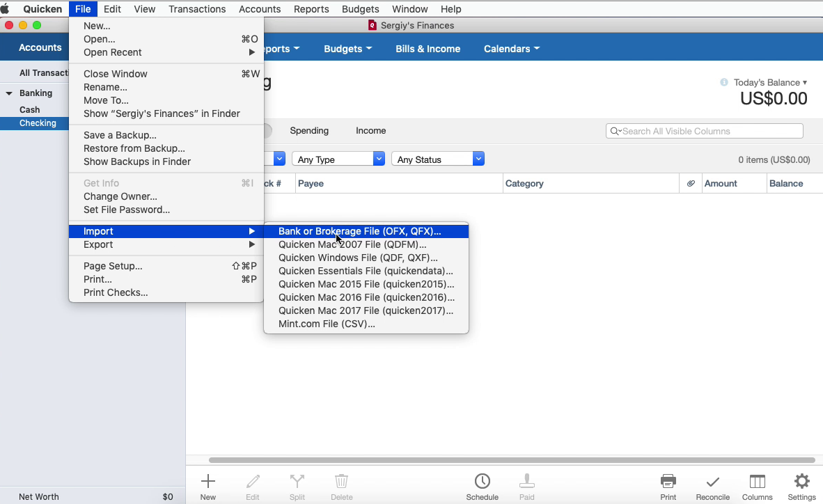Open the Edit menu in menu bar

point(112,9)
